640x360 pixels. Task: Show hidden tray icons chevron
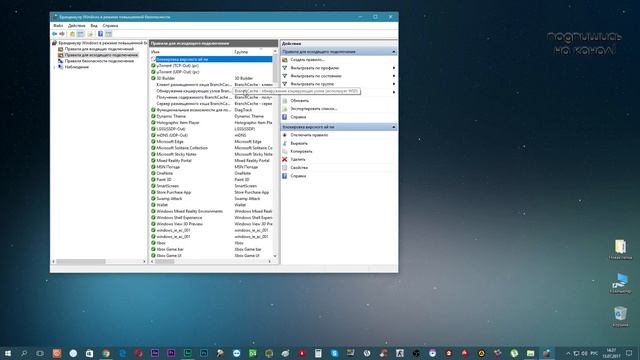click(568, 353)
